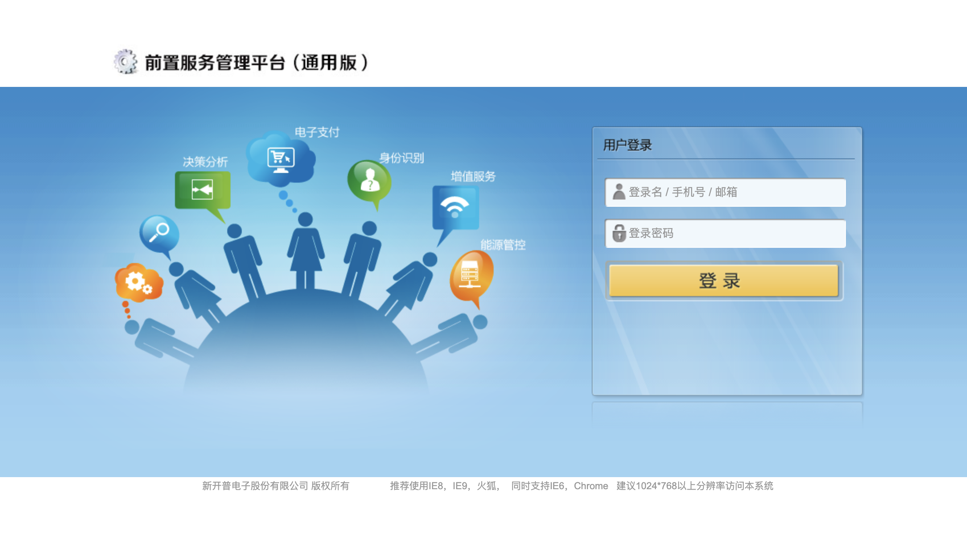Viewport: 967px width, 560px height.
Task: Click the user silhouette icon in login field
Action: point(619,192)
